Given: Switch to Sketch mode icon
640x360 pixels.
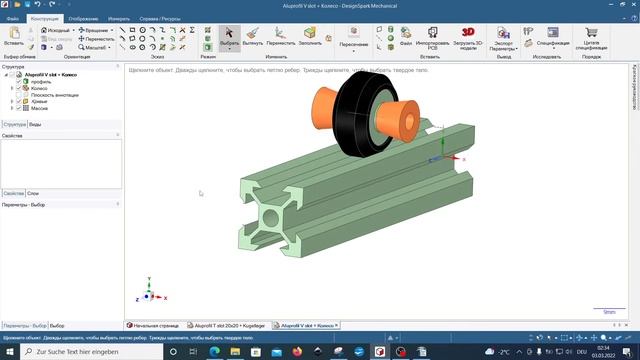Looking at the screenshot, I should (x=208, y=30).
